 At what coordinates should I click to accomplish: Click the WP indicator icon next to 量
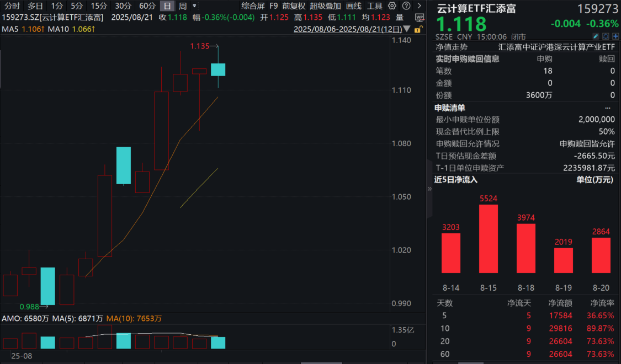420,17
